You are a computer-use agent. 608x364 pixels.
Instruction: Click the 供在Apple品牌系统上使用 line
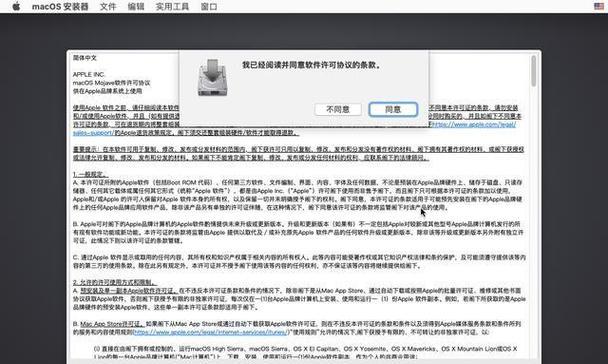107,91
